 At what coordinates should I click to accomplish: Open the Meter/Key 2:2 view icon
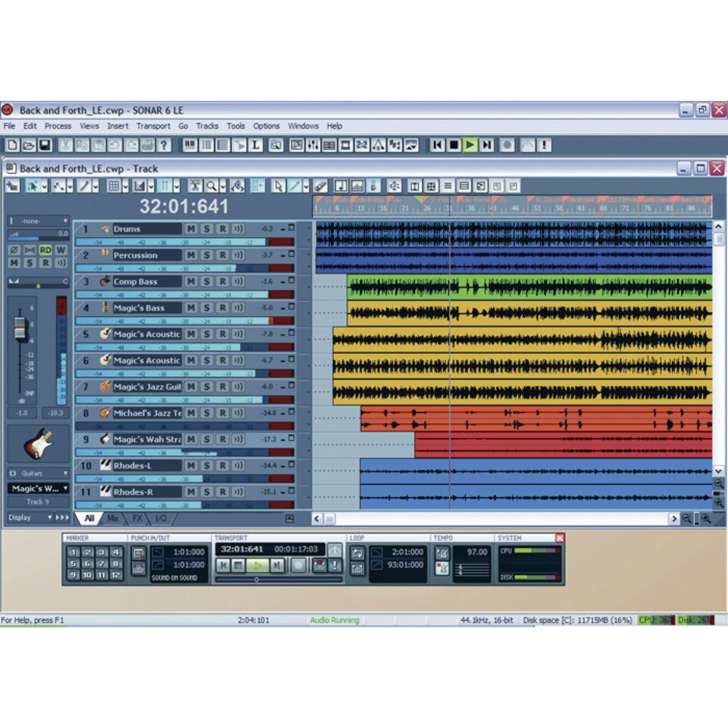tap(362, 145)
